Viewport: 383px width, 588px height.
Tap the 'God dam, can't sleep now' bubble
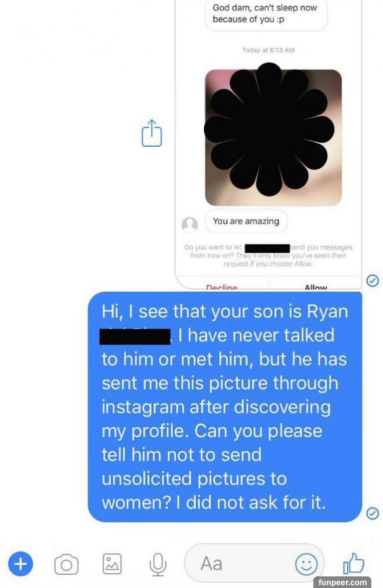(x=266, y=14)
